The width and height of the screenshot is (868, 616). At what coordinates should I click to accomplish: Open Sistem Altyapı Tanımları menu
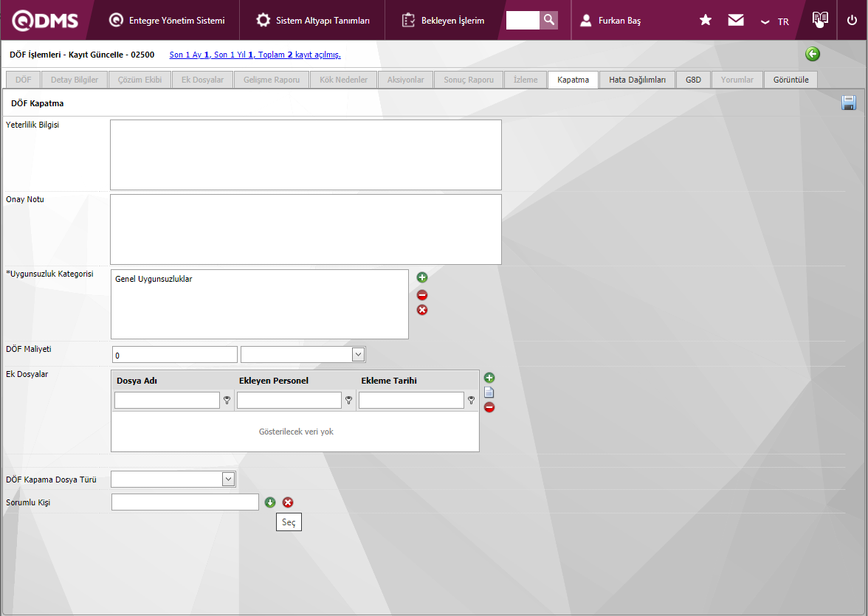pos(313,21)
